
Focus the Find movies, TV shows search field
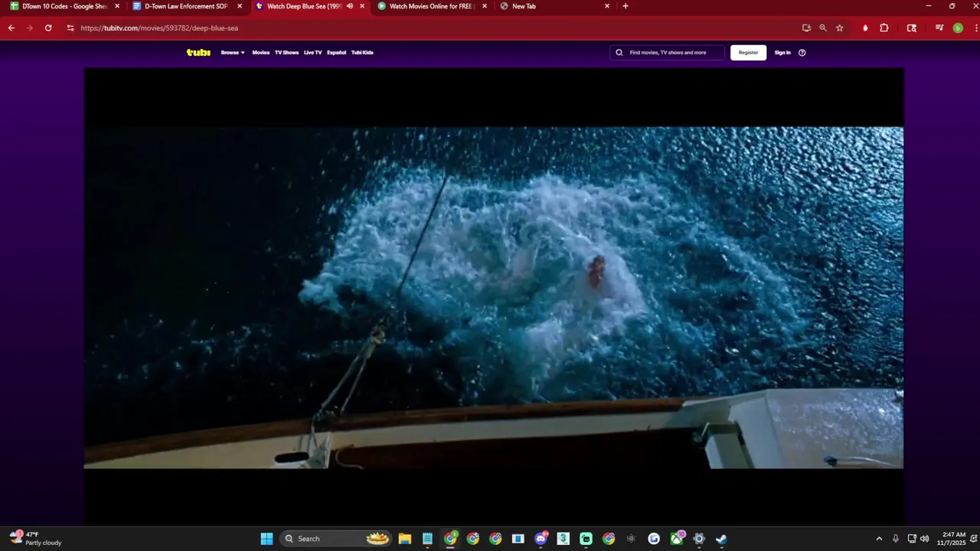668,53
